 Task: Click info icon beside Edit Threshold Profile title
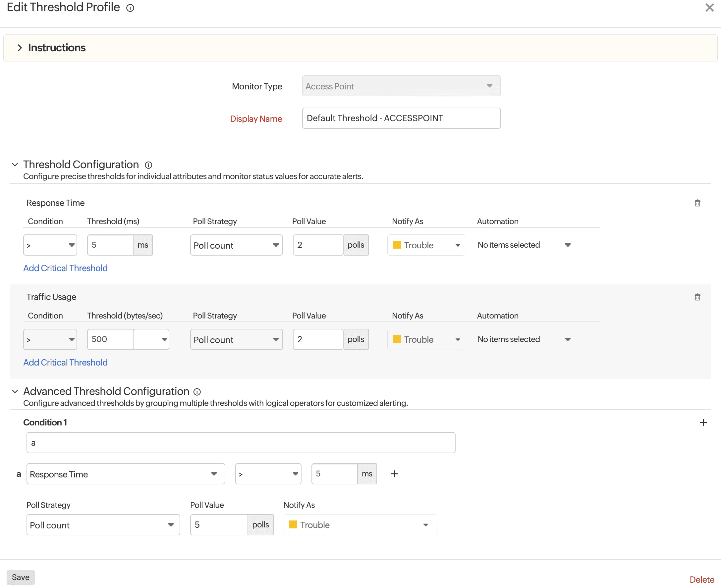tap(130, 8)
